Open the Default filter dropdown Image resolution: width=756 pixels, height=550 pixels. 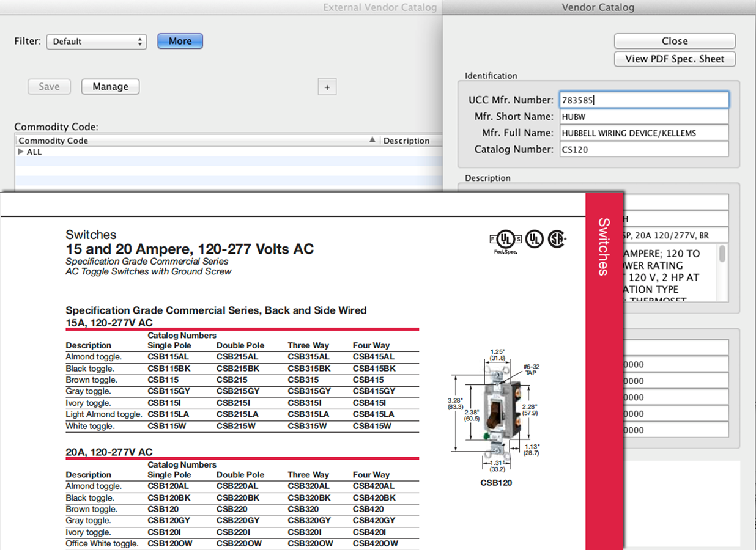pyautogui.click(x=96, y=42)
